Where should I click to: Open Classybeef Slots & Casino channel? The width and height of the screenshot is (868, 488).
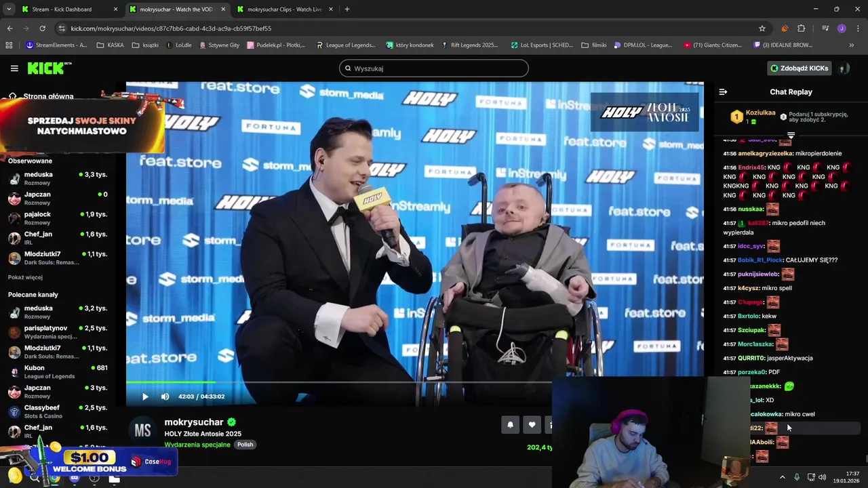58,411
